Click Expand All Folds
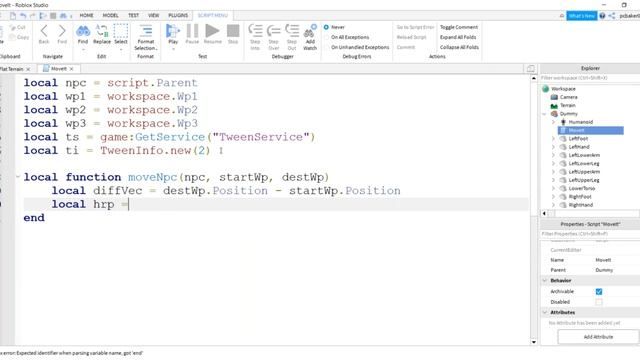The image size is (640, 360). click(458, 37)
